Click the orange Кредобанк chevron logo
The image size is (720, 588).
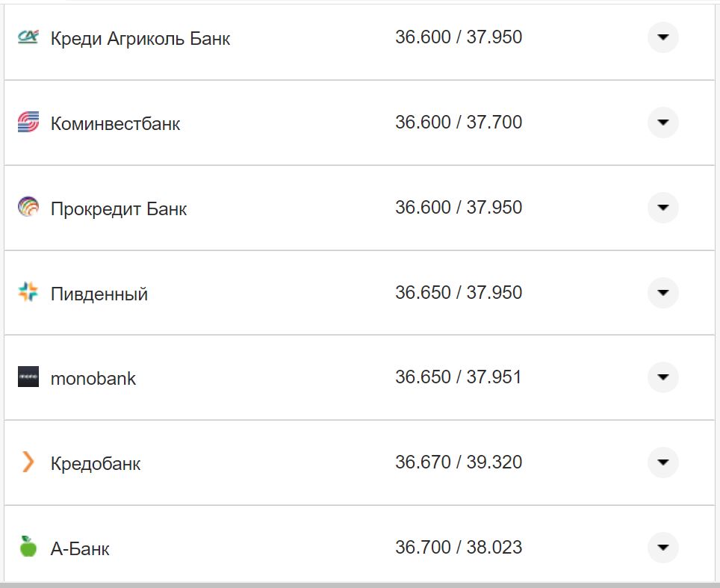[28, 462]
